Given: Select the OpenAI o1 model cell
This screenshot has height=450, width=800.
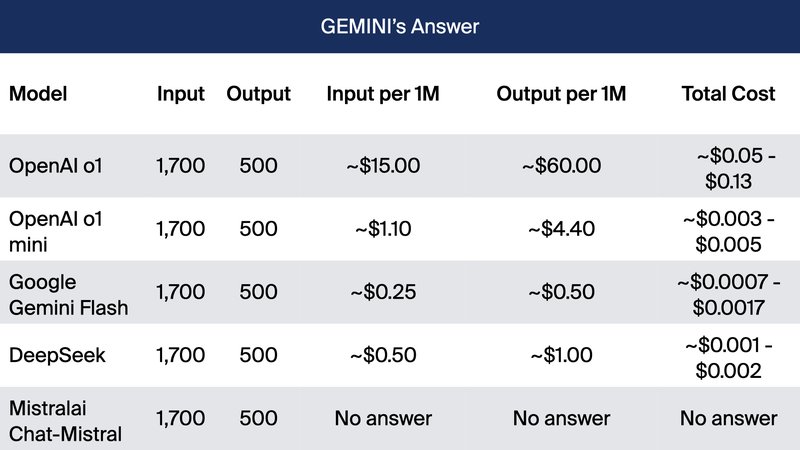Looking at the screenshot, I should click(56, 165).
